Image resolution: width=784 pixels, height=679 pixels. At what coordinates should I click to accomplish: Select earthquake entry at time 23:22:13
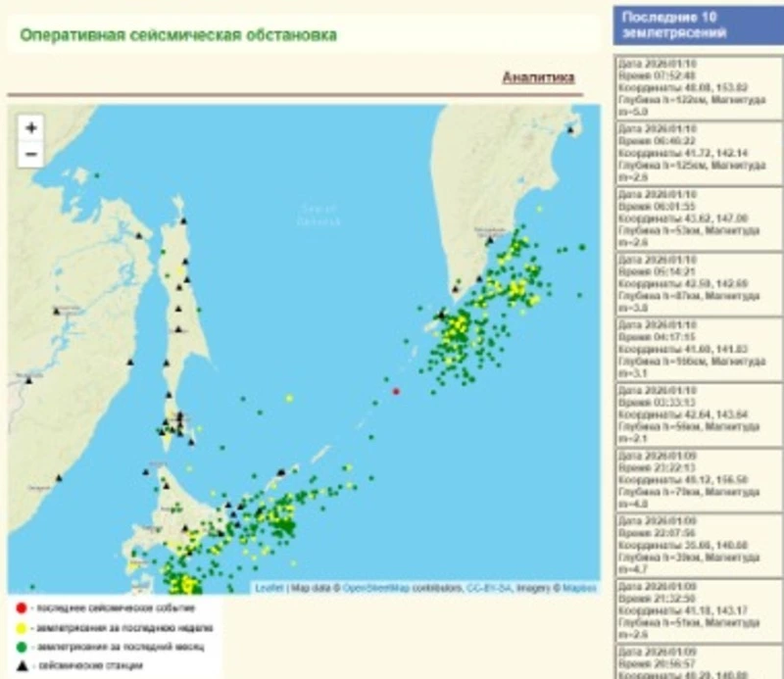pyautogui.click(x=690, y=479)
